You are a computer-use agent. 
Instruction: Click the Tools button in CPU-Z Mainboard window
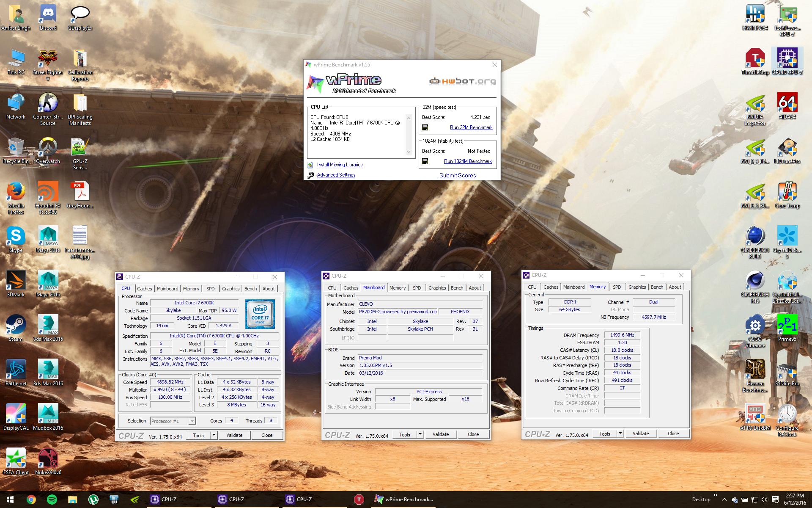click(405, 434)
